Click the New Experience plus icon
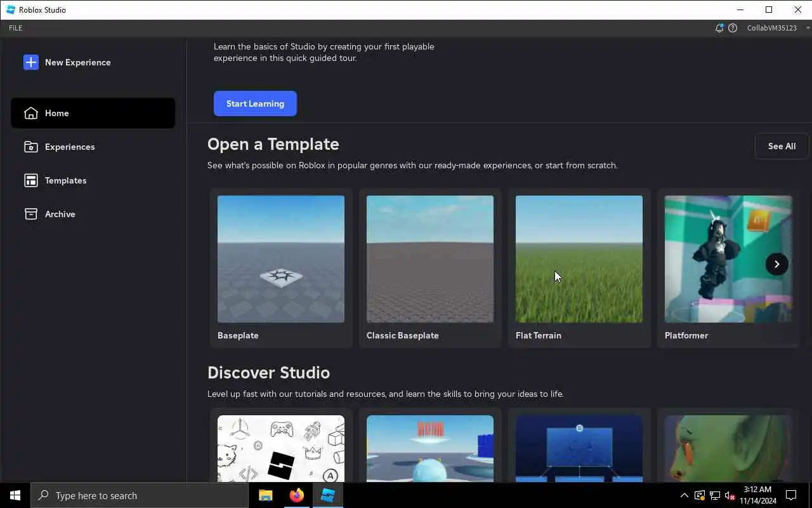The height and width of the screenshot is (508, 812). point(31,62)
